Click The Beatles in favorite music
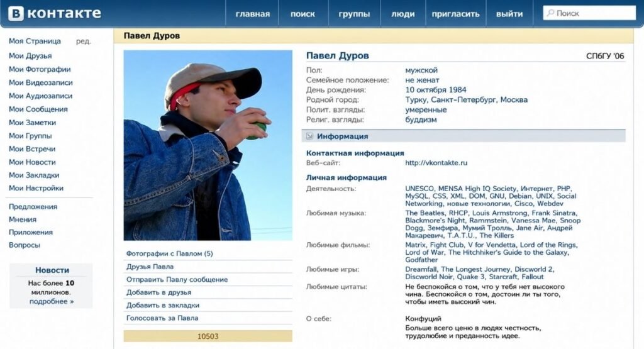This screenshot has height=349, width=644. point(425,213)
